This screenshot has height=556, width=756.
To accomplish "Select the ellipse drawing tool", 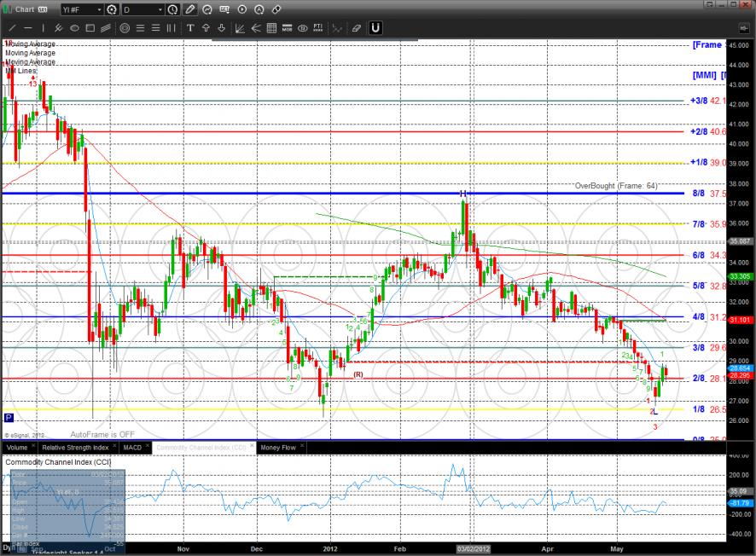I will tap(75, 28).
